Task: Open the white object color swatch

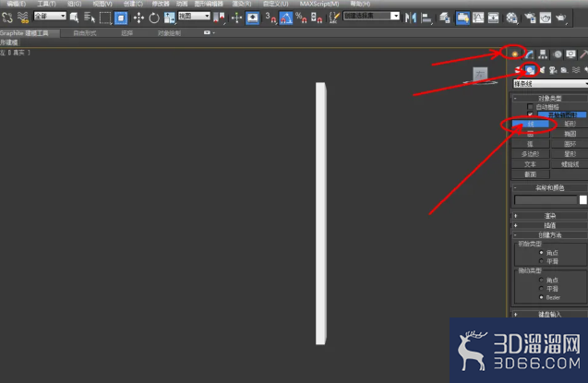Action: pos(582,199)
